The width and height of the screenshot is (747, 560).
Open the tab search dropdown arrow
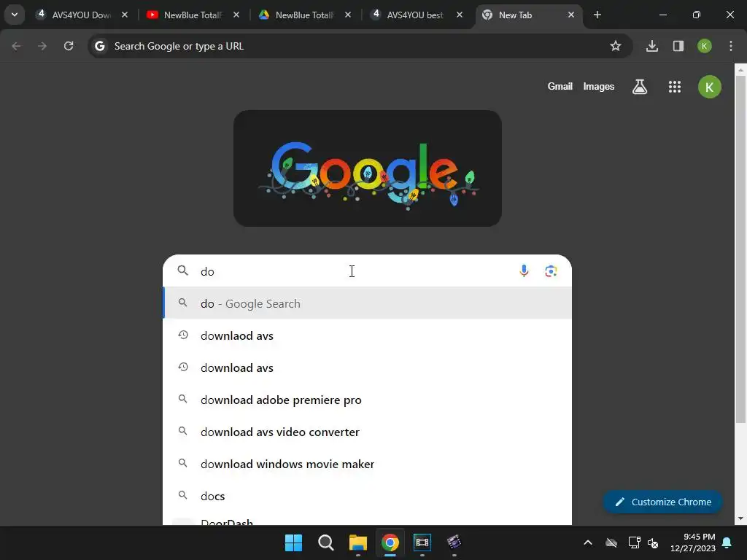[x=15, y=15]
